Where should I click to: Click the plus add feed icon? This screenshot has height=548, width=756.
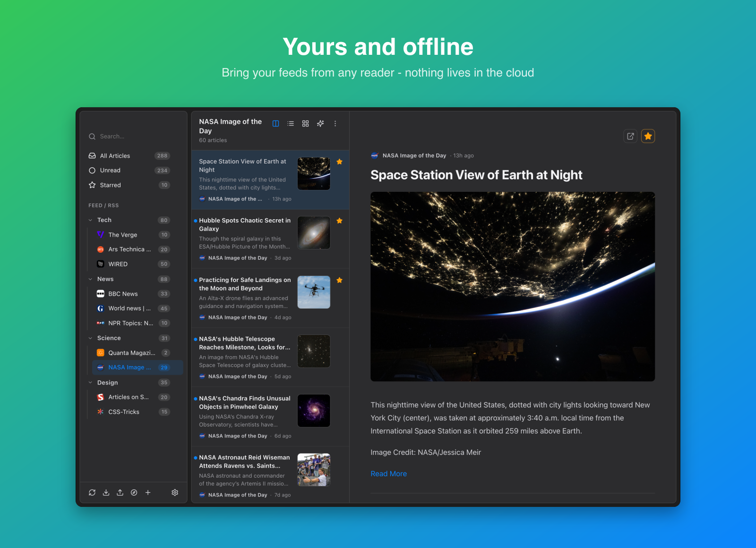point(148,493)
